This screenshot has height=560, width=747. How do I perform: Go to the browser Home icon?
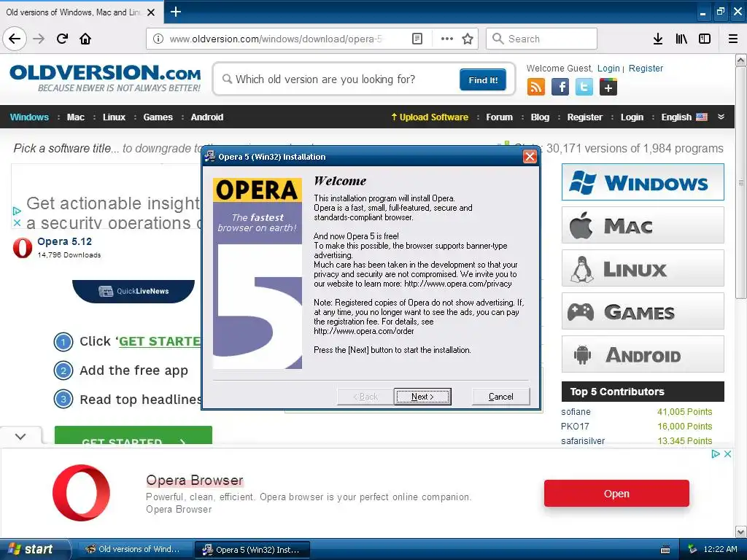pyautogui.click(x=85, y=39)
